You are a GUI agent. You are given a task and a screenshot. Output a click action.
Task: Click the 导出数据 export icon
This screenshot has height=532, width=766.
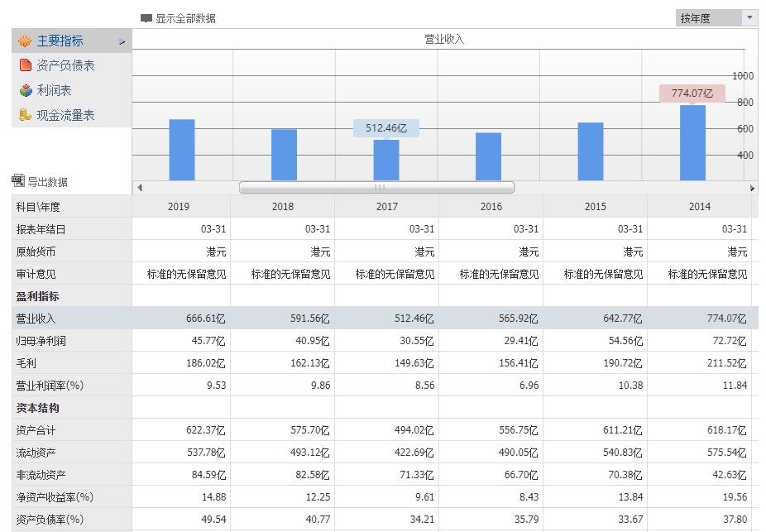pos(19,180)
